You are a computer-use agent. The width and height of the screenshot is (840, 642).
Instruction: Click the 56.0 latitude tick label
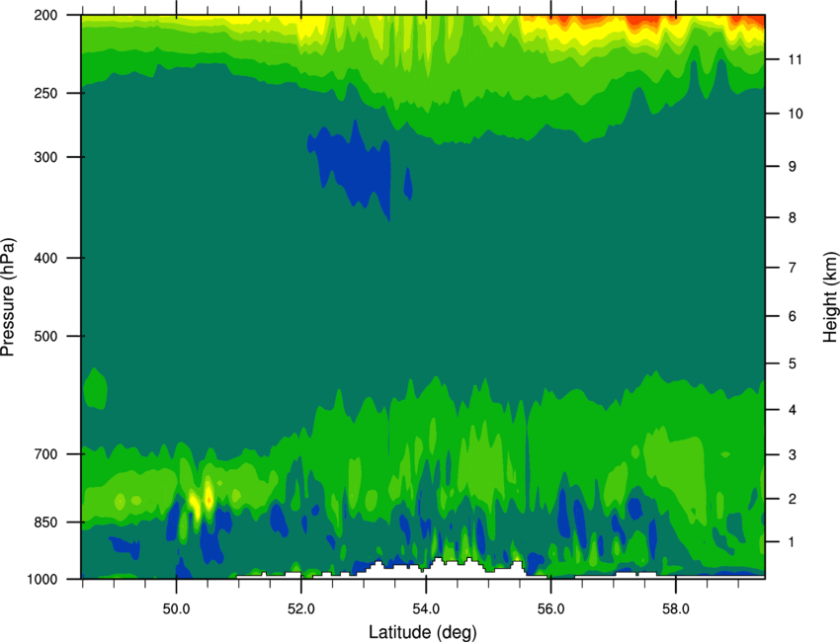pyautogui.click(x=550, y=609)
